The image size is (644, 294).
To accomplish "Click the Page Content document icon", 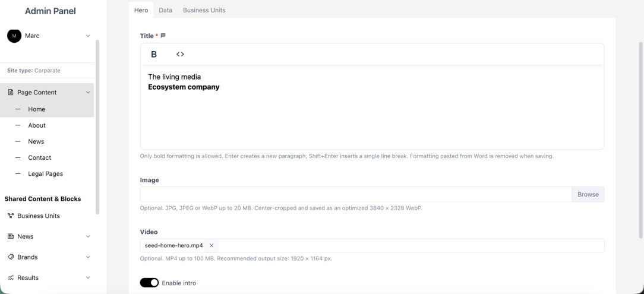I will pos(11,93).
